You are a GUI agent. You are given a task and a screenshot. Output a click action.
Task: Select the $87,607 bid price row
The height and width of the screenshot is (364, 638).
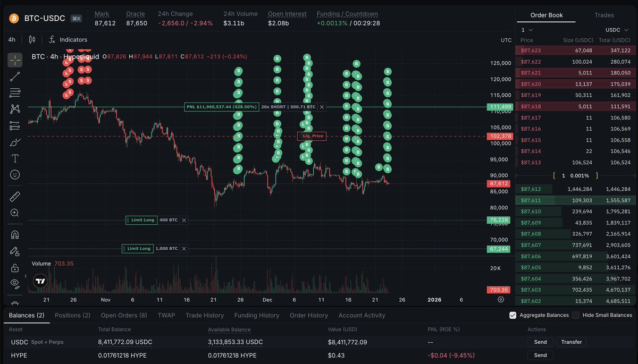pyautogui.click(x=574, y=245)
